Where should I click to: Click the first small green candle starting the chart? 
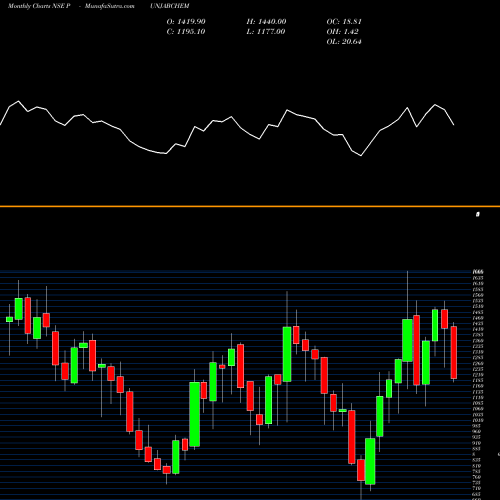click(x=9, y=319)
